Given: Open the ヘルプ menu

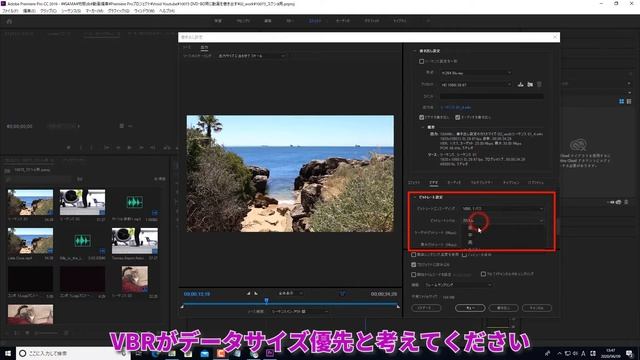Looking at the screenshot, I should tap(167, 11).
